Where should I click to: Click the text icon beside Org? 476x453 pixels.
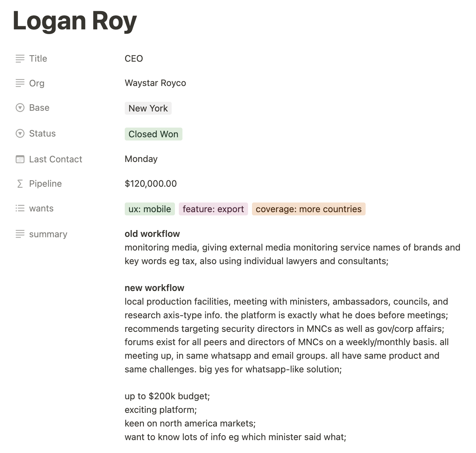click(x=20, y=83)
